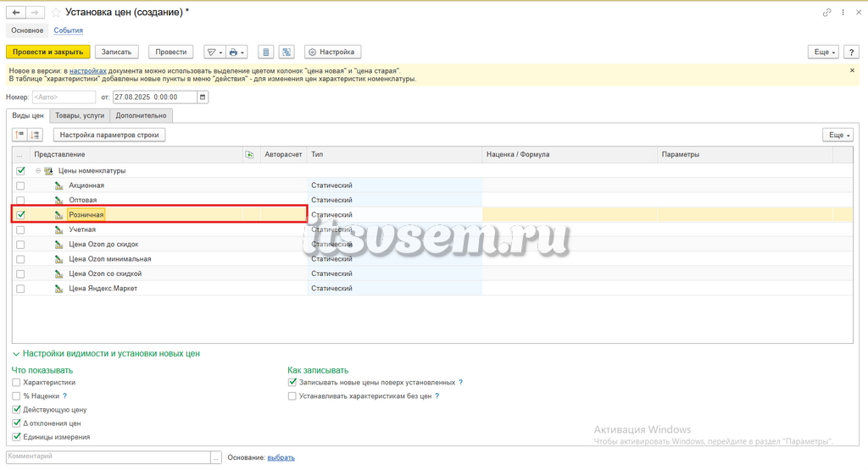Screen dimensions: 868x470
Task: Open the comment field ellipsis button
Action: (216, 457)
